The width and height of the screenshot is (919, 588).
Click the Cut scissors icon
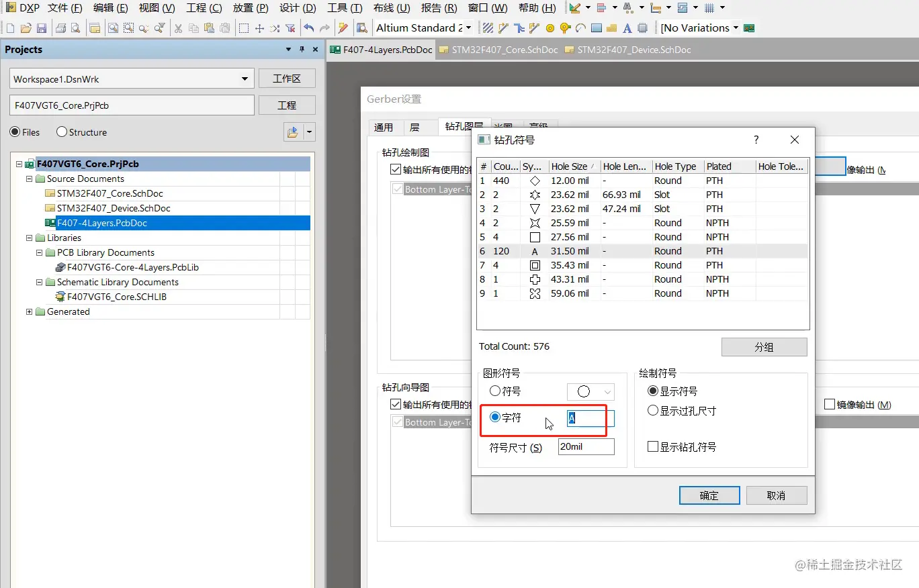click(178, 28)
